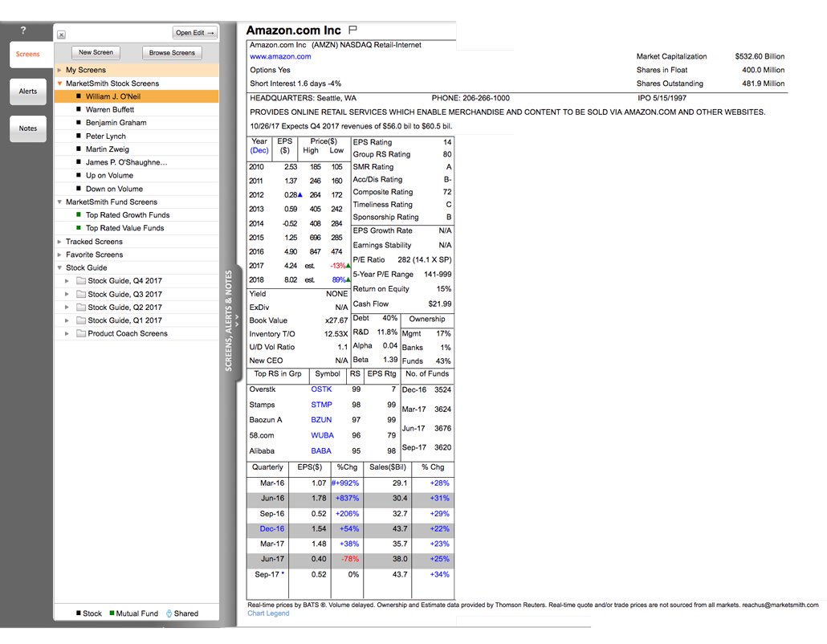827x644 pixels.
Task: Click the +34% sales change for Sep-17
Action: pyautogui.click(x=439, y=574)
